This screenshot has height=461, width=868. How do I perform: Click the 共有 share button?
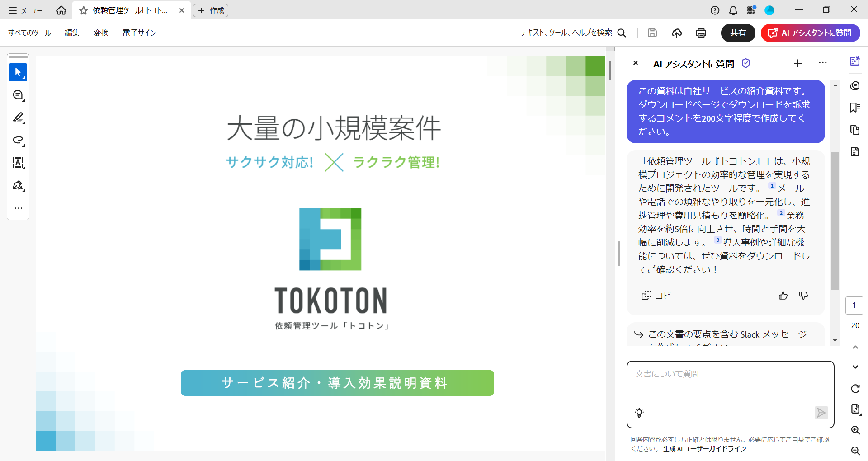738,33
